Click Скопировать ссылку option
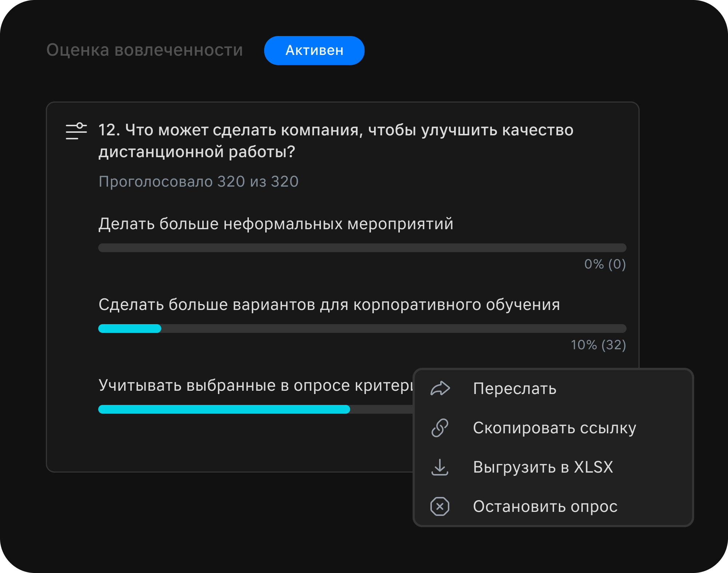This screenshot has width=728, height=573. click(x=554, y=428)
